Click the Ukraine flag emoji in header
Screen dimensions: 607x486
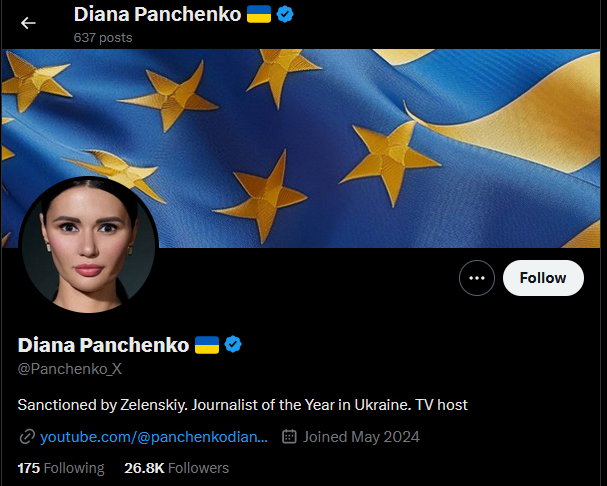pyautogui.click(x=259, y=14)
